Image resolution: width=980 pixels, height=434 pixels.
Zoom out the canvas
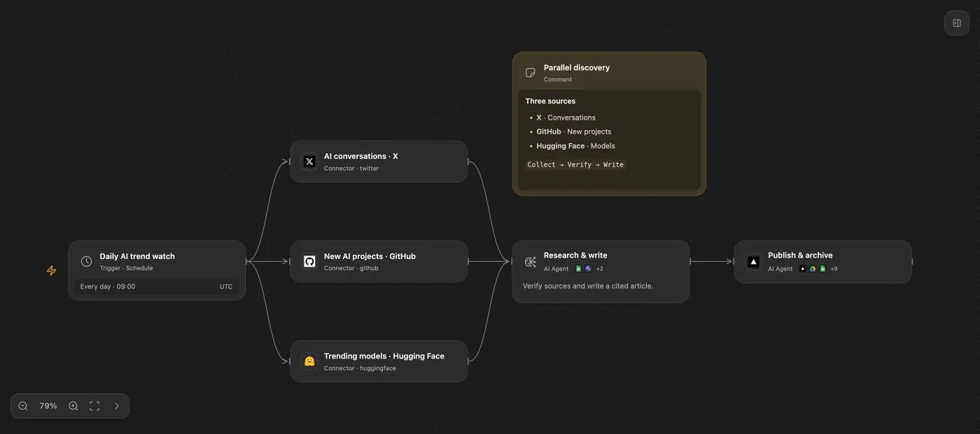[x=23, y=406]
